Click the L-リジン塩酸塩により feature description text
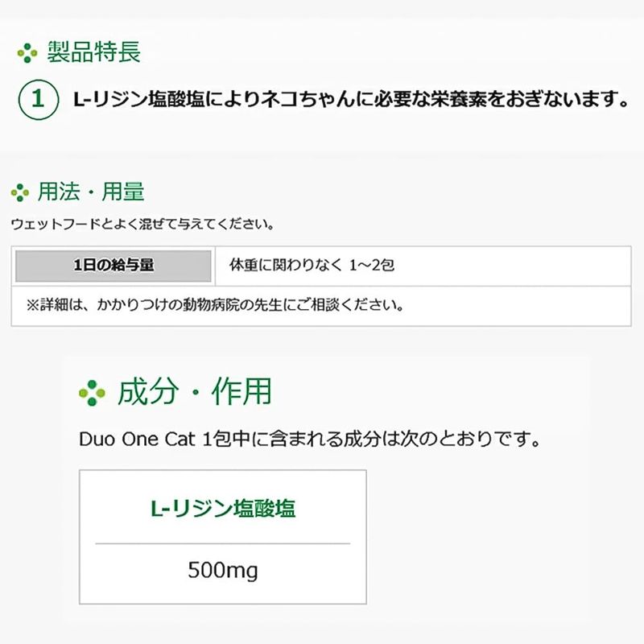This screenshot has width=644, height=644. point(350,99)
